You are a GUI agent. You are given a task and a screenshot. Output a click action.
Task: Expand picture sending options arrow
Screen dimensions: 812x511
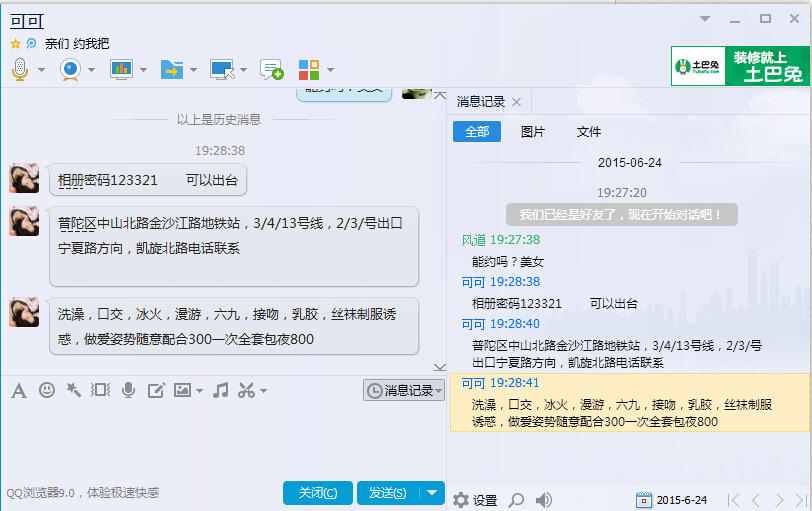pyautogui.click(x=199, y=391)
